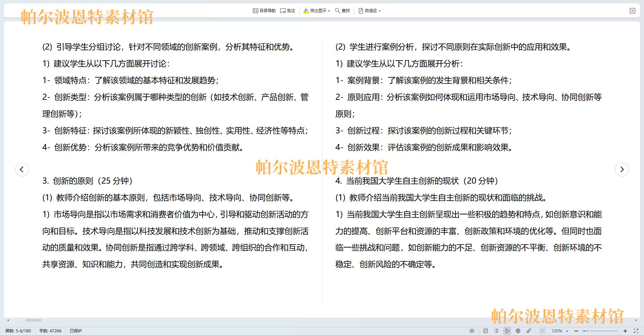
Task: Click the line 2- 原则应用
Action: (x=469, y=106)
